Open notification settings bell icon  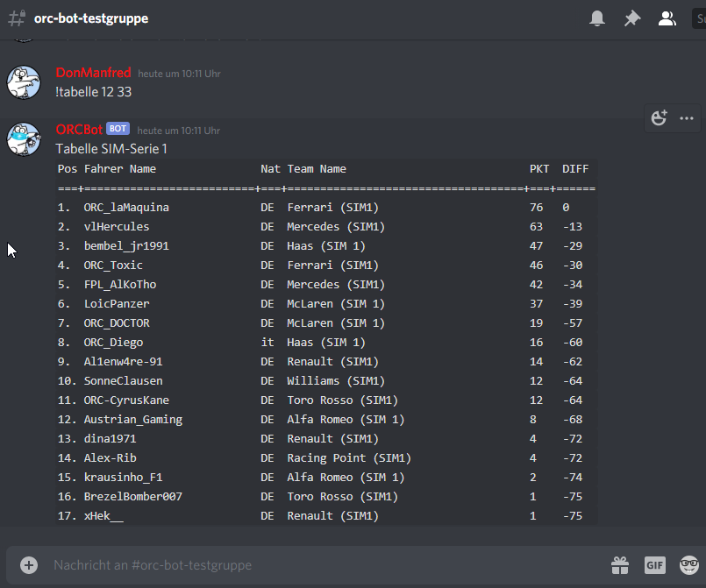[597, 18]
